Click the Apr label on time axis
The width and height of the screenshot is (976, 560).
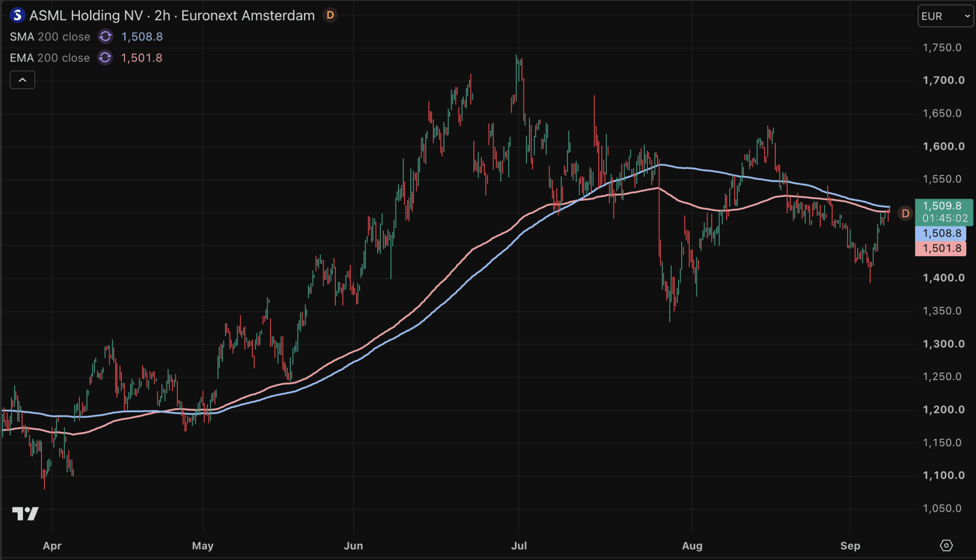tap(52, 546)
